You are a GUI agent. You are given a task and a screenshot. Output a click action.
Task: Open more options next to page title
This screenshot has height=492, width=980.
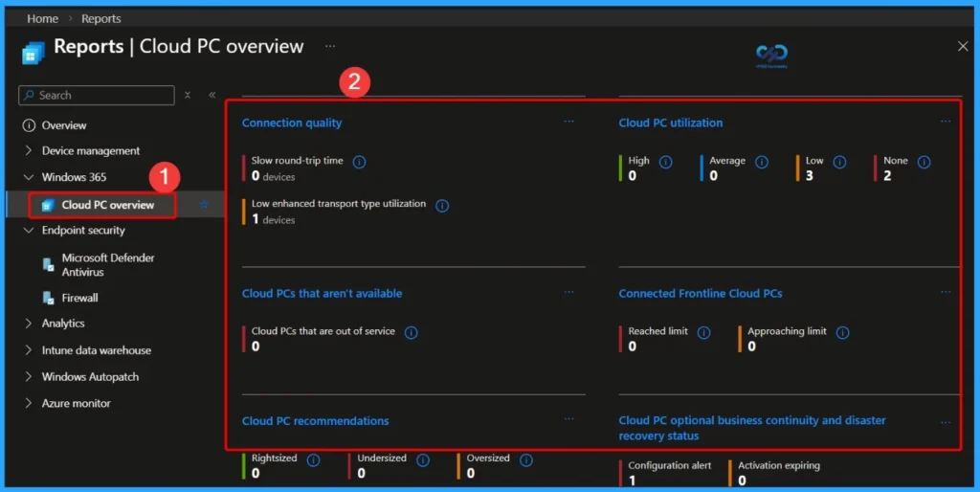click(330, 46)
